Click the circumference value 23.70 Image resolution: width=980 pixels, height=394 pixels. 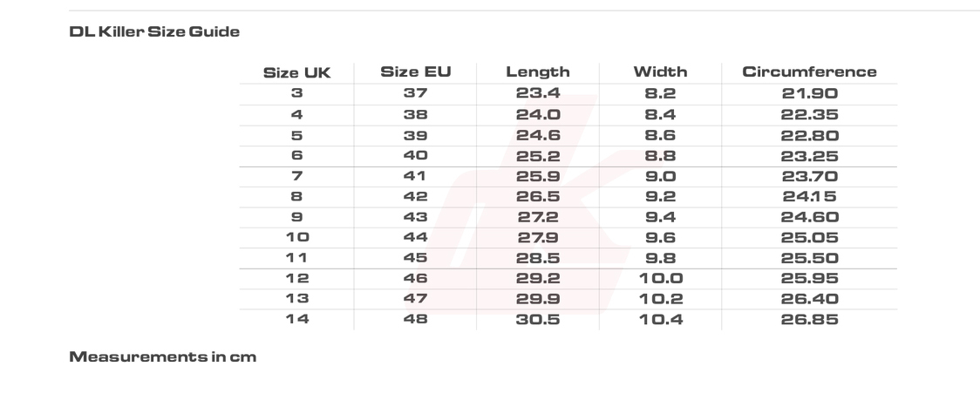[x=809, y=177]
